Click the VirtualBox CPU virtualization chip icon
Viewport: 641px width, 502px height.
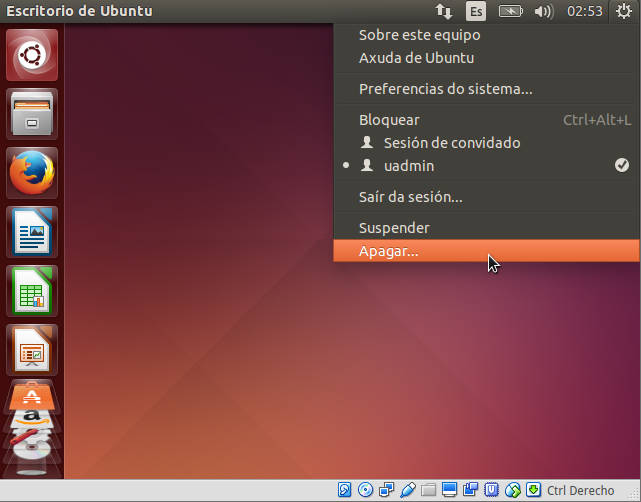(491, 489)
